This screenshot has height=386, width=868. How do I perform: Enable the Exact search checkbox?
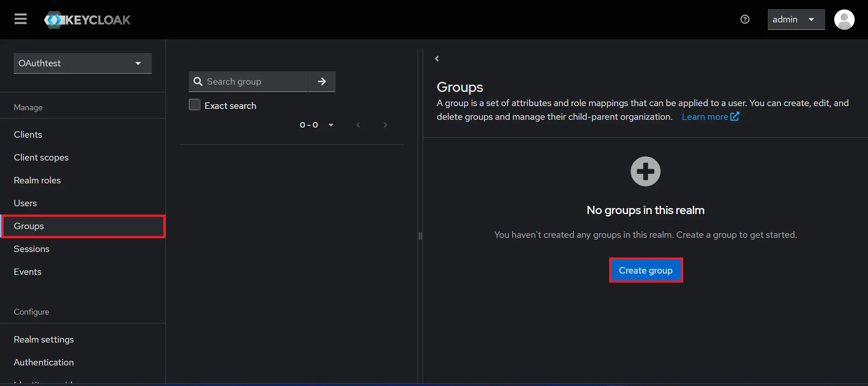point(194,105)
